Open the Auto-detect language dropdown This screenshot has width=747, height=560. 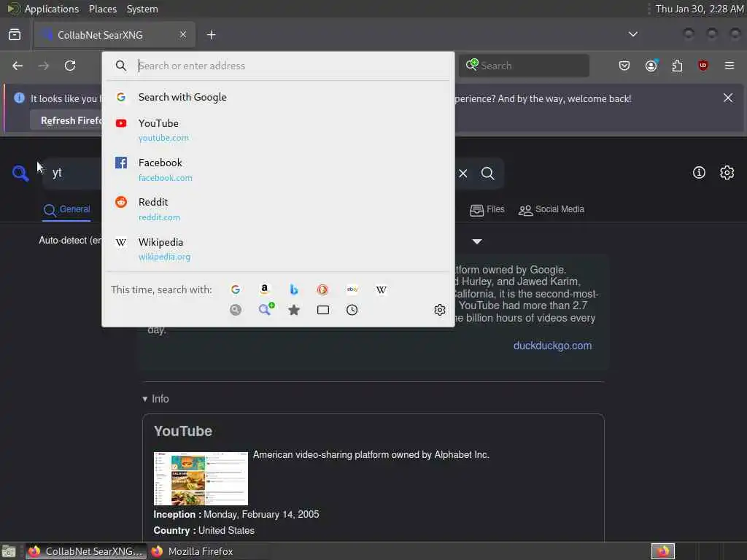[x=71, y=241]
